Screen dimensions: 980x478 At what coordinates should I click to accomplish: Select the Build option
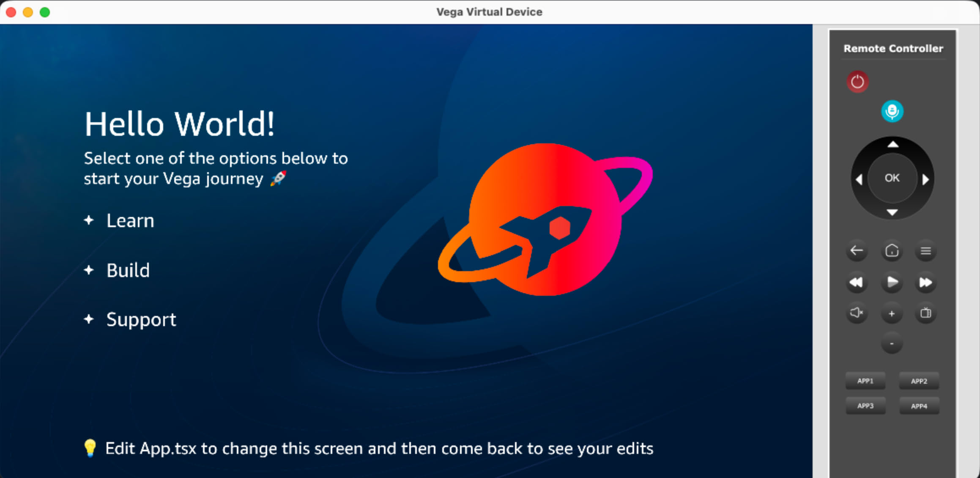coord(128,270)
